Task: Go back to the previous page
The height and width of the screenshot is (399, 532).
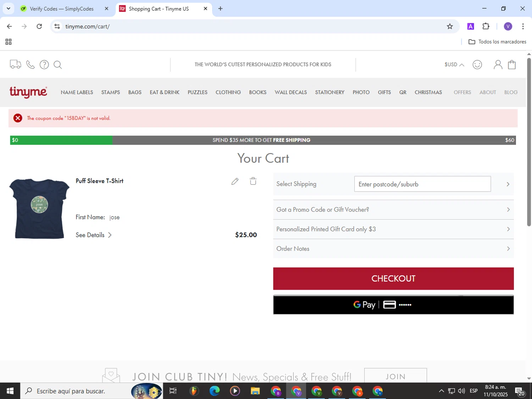Action: coord(10,26)
